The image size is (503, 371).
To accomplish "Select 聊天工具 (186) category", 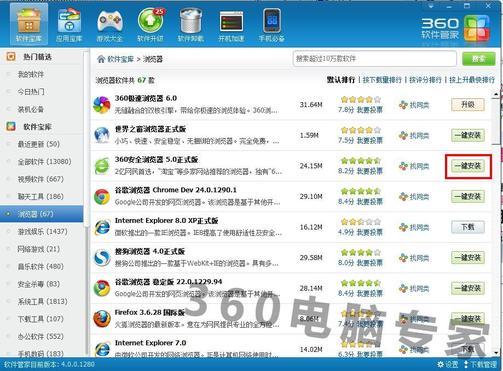I will pos(42,196).
